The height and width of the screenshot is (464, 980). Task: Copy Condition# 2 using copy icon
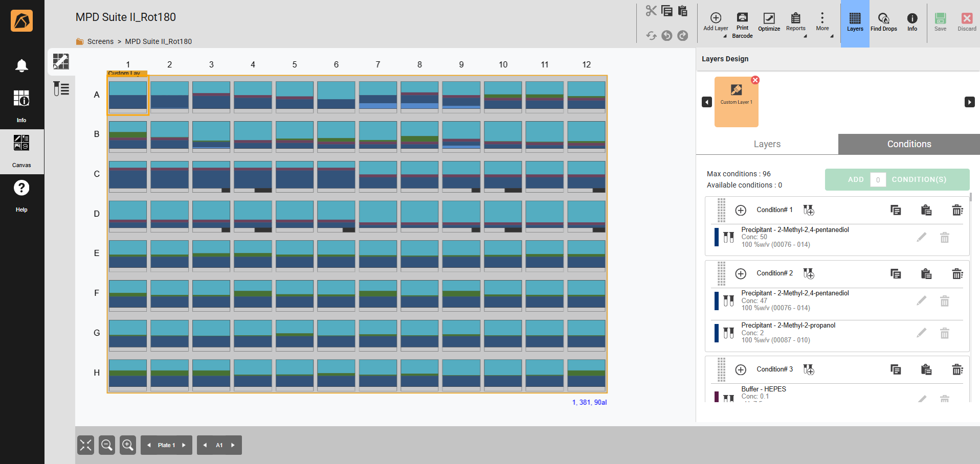tap(895, 273)
